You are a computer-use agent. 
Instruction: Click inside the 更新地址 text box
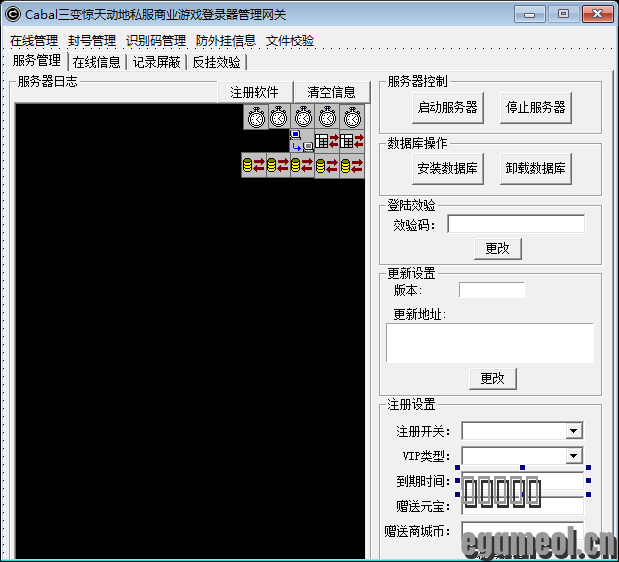click(489, 342)
